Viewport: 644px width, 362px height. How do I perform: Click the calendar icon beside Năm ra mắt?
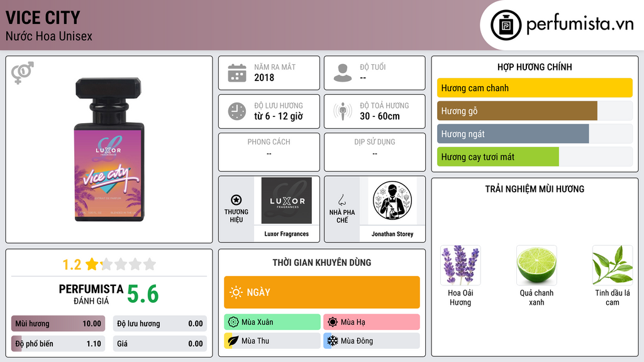coord(237,73)
